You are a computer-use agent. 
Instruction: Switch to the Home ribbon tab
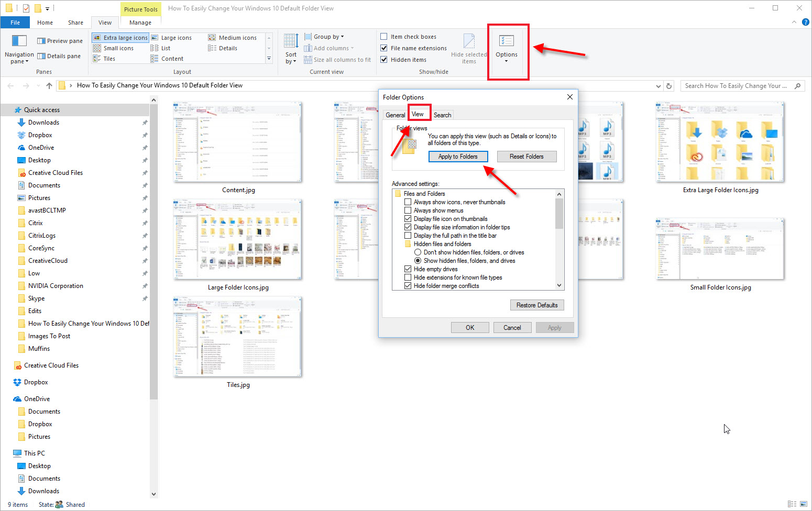45,23
